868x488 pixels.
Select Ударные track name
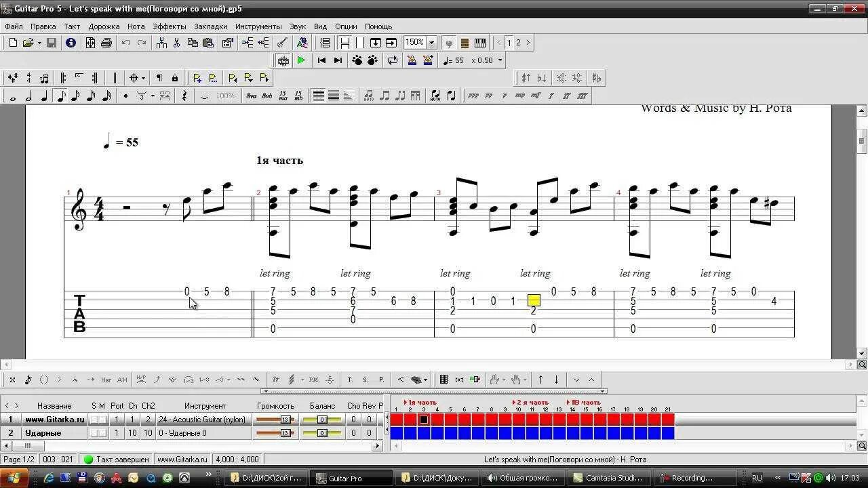(43, 433)
